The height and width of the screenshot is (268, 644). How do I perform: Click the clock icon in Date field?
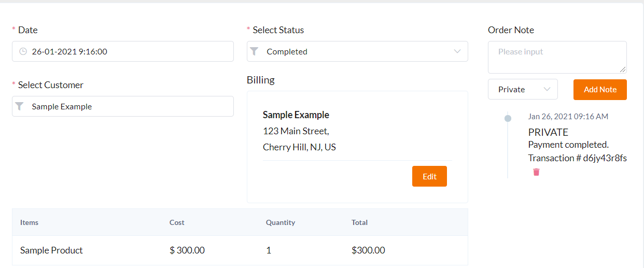23,52
